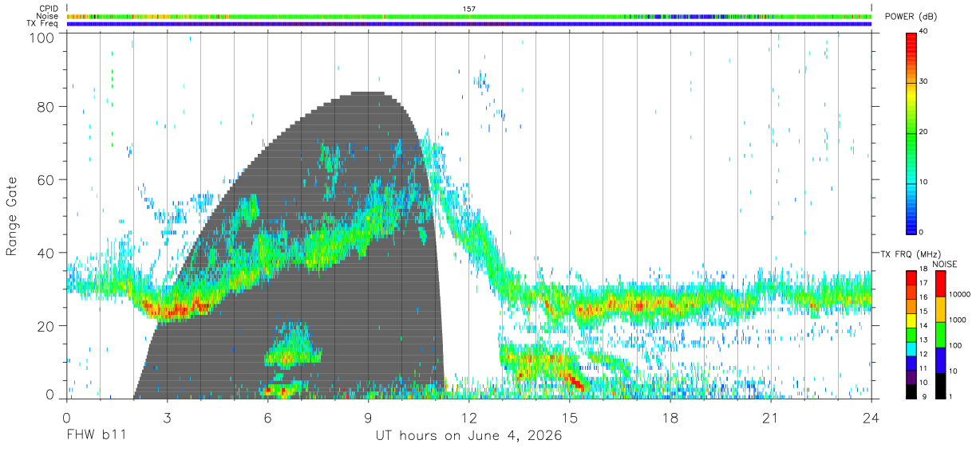Click the POWER (dB) title
Image resolution: width=980 pixels, height=452 pixels.
pos(911,17)
